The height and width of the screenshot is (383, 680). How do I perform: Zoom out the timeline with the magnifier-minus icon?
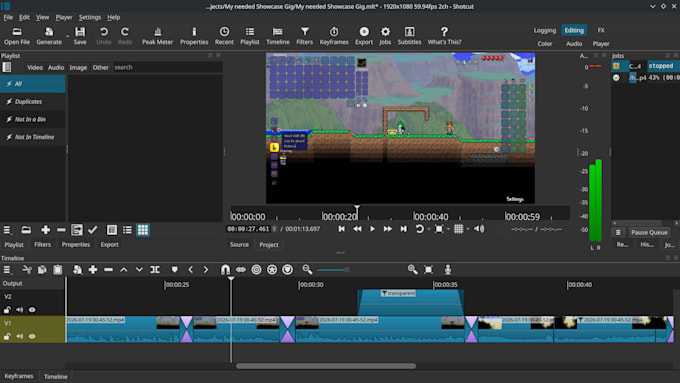pyautogui.click(x=307, y=270)
